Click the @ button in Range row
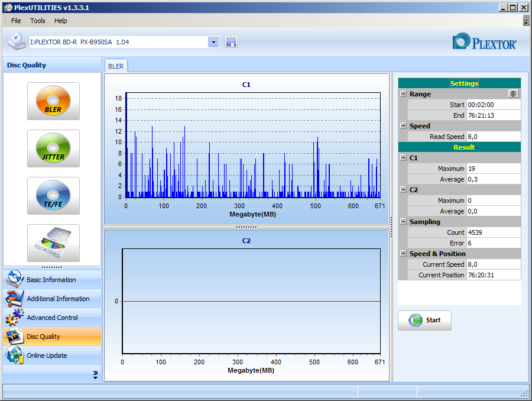The image size is (532, 401). click(513, 93)
